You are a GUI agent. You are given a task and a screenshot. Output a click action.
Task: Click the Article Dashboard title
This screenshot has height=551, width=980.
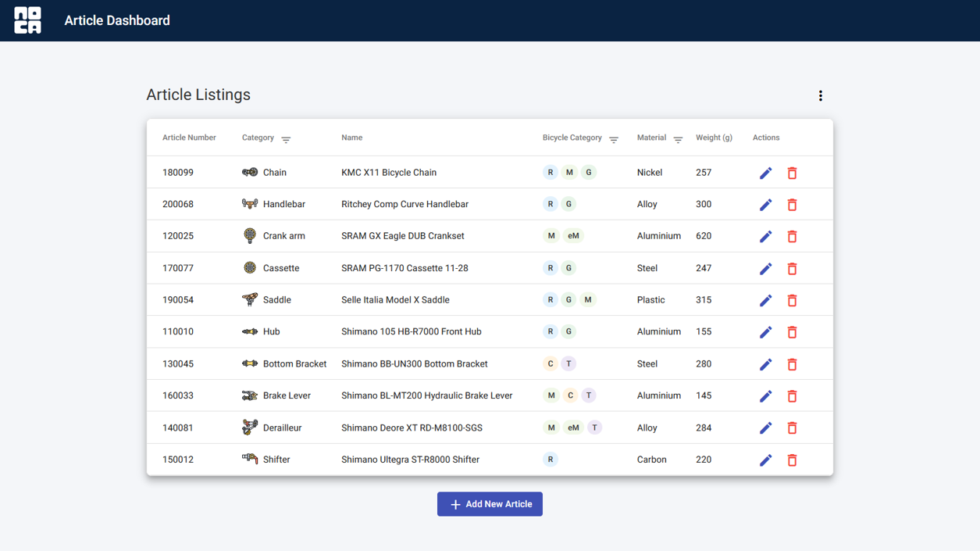117,20
